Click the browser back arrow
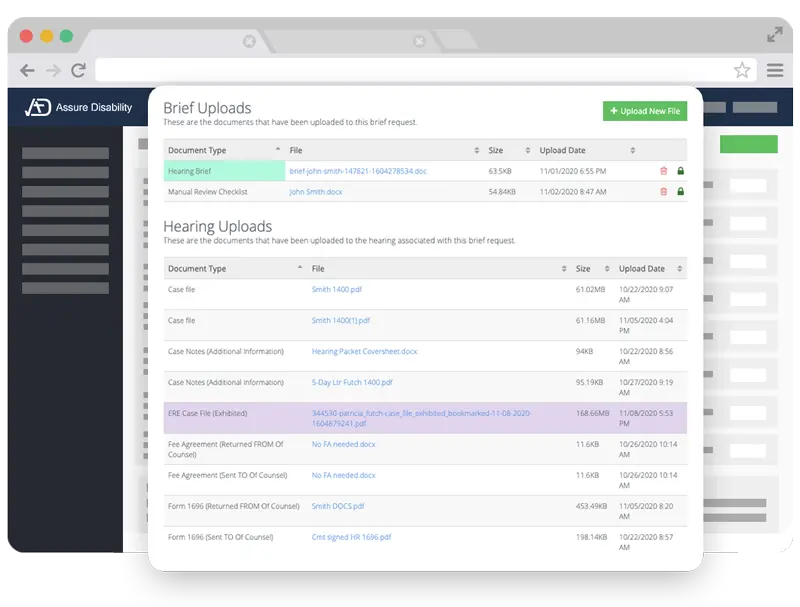 [28, 70]
